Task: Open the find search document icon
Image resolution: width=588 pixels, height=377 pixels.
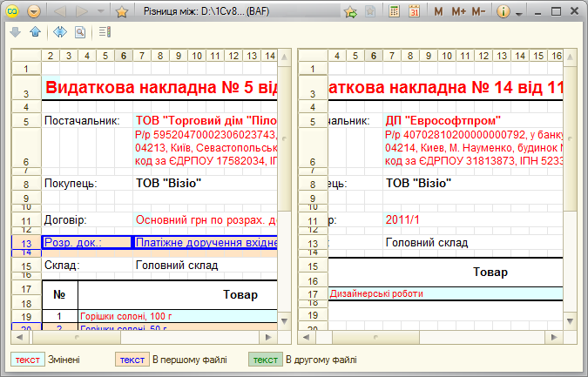Action: 80,32
